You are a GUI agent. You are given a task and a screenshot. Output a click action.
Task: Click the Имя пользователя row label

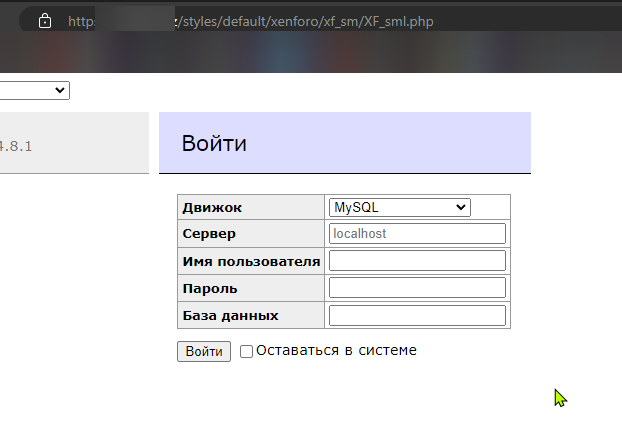coord(251,261)
